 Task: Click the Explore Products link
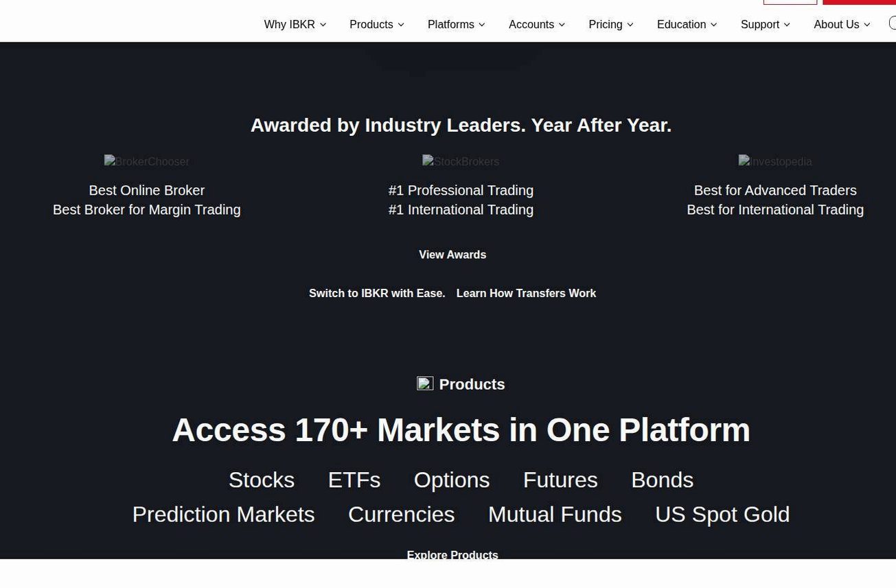(452, 554)
